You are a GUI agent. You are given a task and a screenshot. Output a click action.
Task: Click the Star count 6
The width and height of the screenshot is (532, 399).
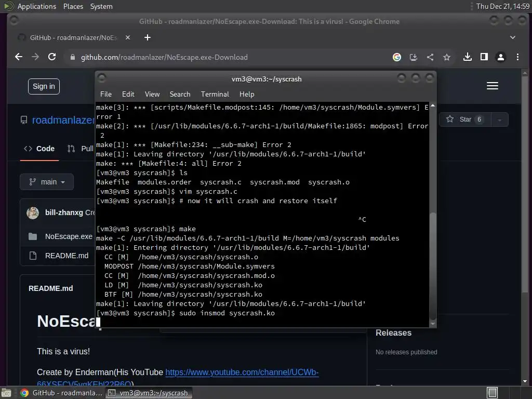click(x=479, y=119)
